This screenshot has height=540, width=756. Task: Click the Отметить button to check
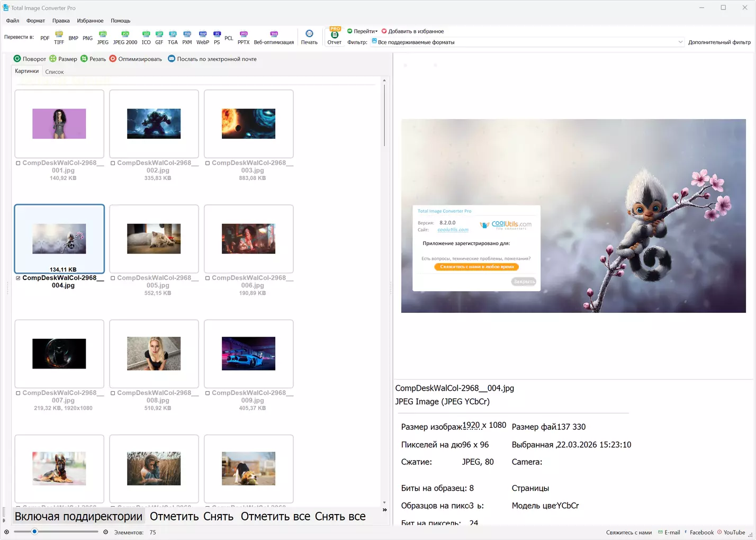174,516
